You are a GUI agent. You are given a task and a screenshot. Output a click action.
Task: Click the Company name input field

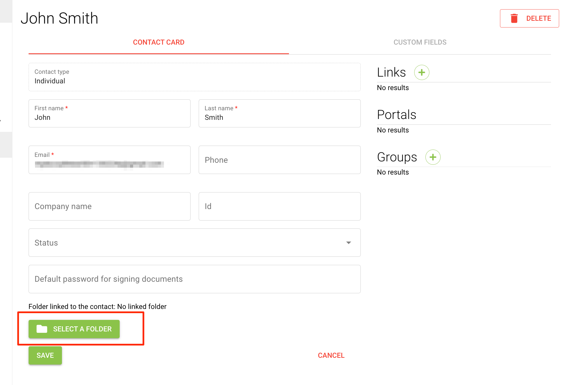(x=109, y=207)
